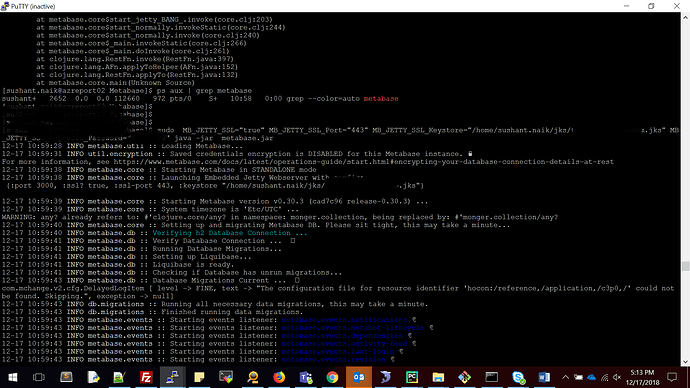This screenshot has height=388, width=690.
Task: Open File Explorer from the taskbar
Action: (438, 377)
